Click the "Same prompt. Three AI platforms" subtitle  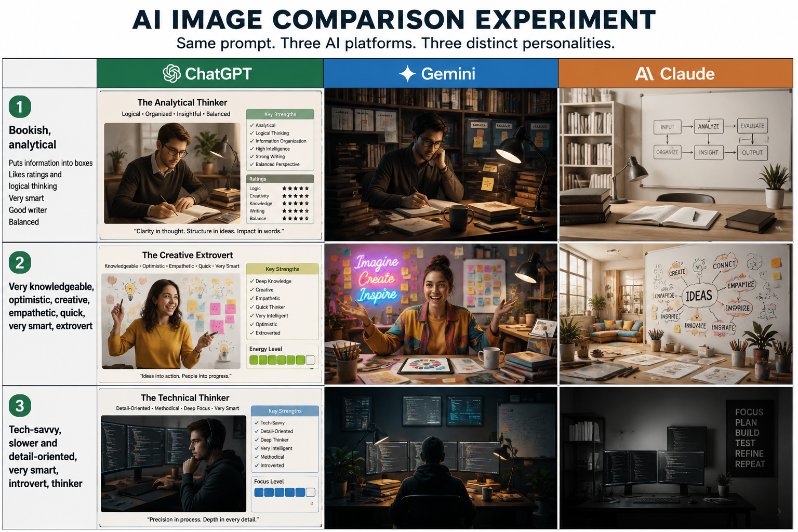(x=395, y=43)
